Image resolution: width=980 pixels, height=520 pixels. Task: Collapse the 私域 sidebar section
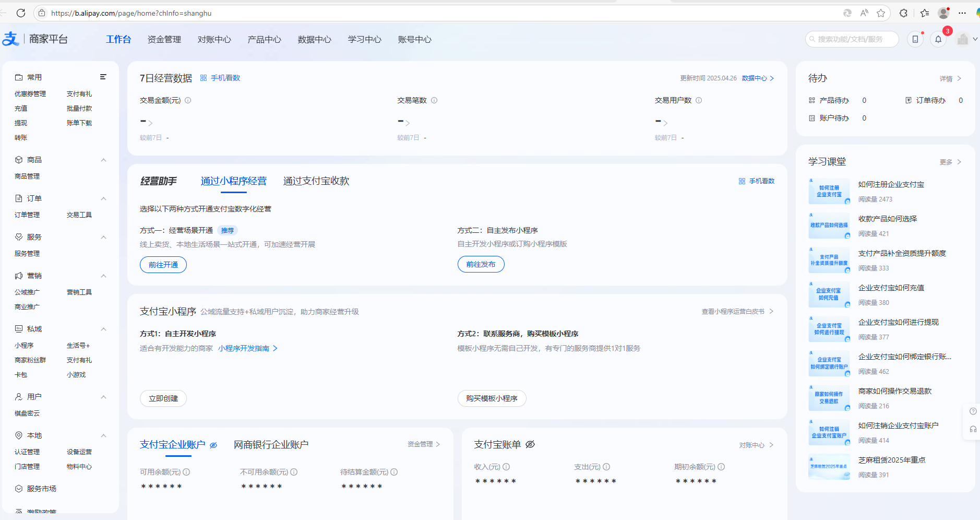103,329
